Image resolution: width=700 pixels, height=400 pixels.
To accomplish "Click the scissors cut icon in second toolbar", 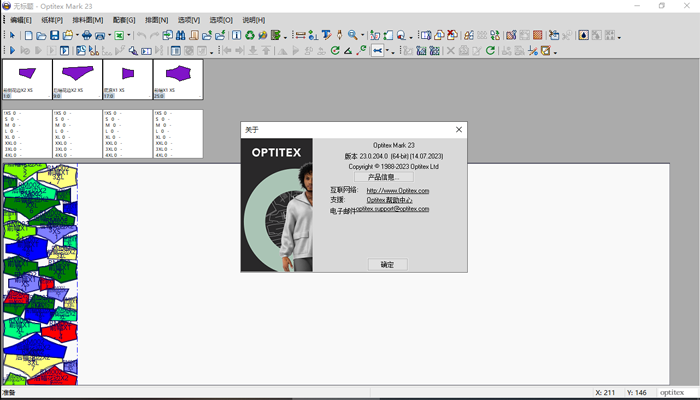I will click(x=93, y=50).
